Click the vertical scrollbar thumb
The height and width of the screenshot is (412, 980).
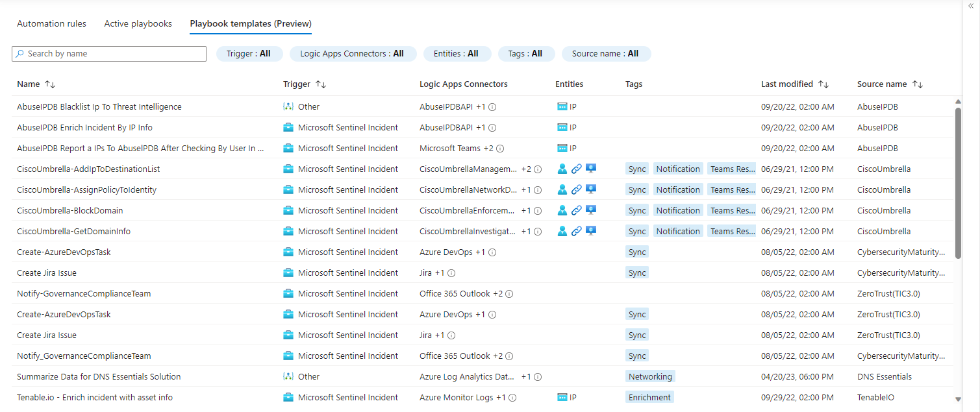958,184
